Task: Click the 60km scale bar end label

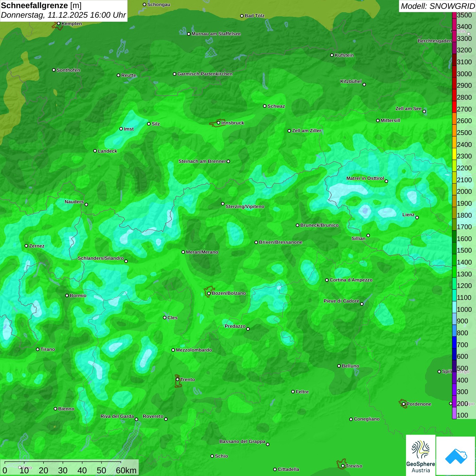Action: pyautogui.click(x=126, y=470)
